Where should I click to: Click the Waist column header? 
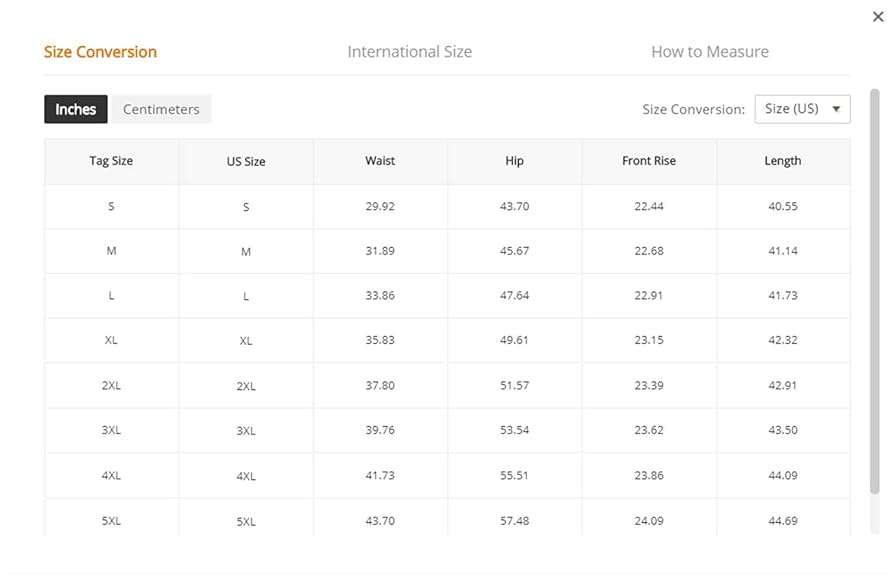click(380, 160)
